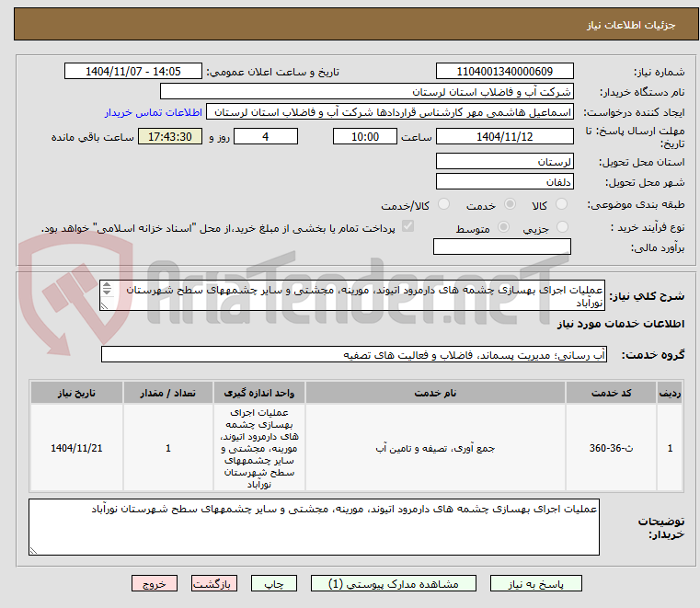The height and width of the screenshot is (608, 700).
Task: Select the خدمت radio button
Action: tap(510, 204)
